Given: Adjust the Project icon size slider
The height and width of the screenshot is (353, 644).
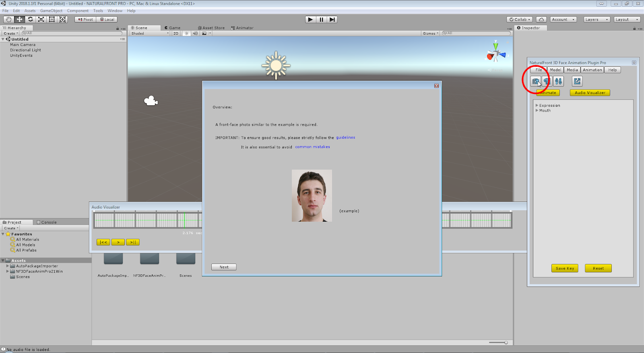Looking at the screenshot, I should (498, 343).
